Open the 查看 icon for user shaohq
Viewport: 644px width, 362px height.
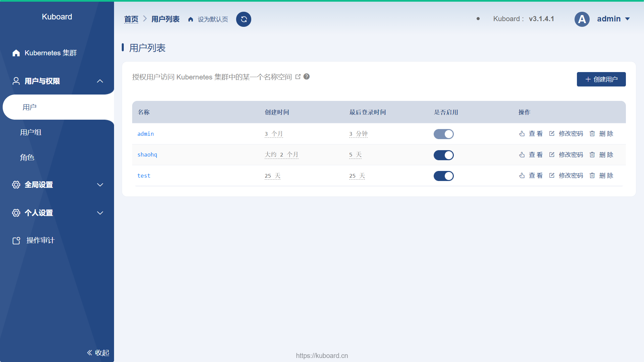coord(522,155)
